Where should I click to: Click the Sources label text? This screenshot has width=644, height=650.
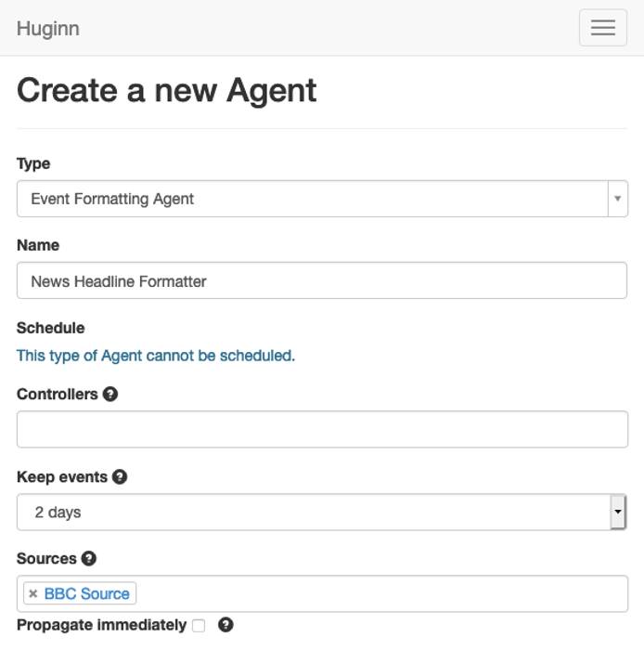pyautogui.click(x=46, y=559)
